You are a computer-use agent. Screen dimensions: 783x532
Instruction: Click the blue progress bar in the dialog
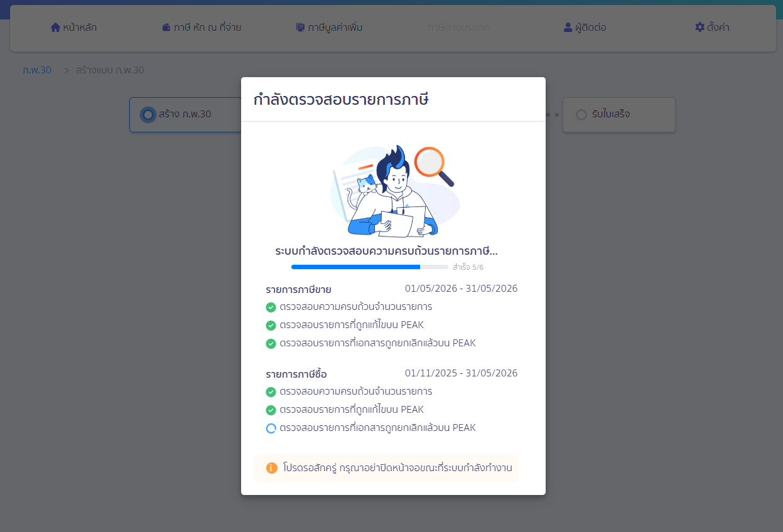click(370, 267)
